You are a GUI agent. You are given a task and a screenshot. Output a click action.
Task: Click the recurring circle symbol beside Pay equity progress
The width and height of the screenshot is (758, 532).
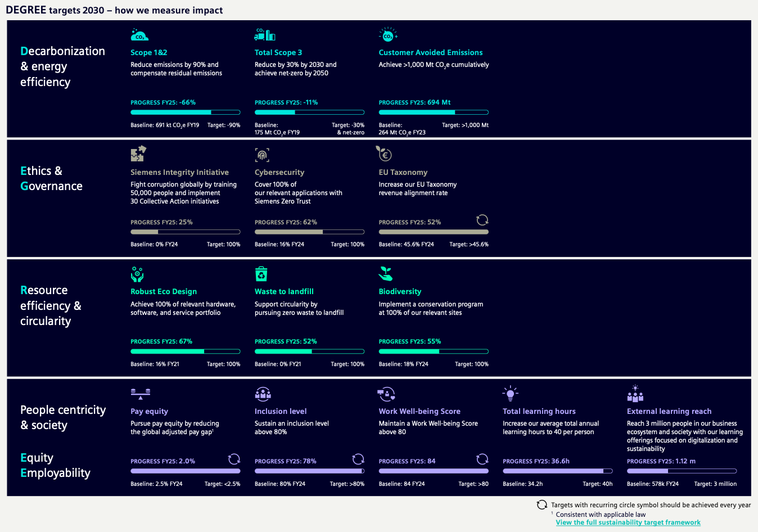[234, 459]
